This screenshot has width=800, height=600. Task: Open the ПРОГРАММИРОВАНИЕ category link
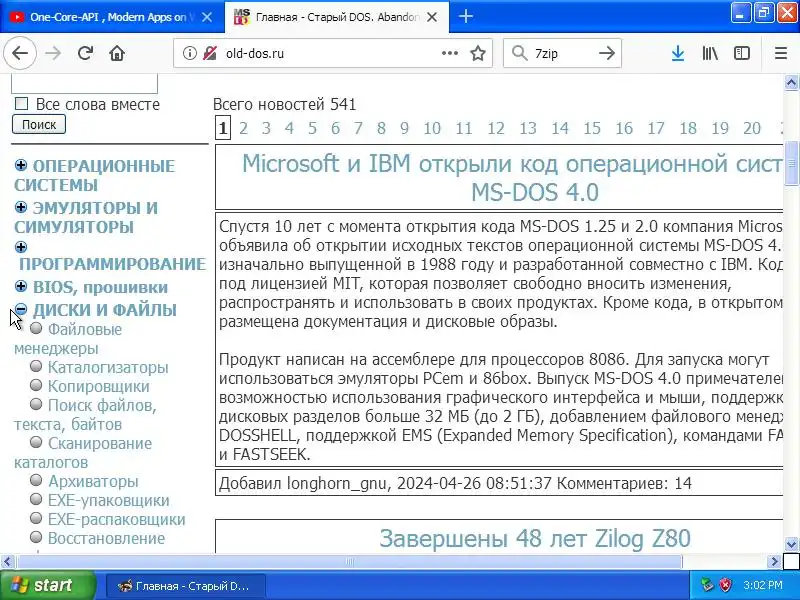tap(112, 264)
